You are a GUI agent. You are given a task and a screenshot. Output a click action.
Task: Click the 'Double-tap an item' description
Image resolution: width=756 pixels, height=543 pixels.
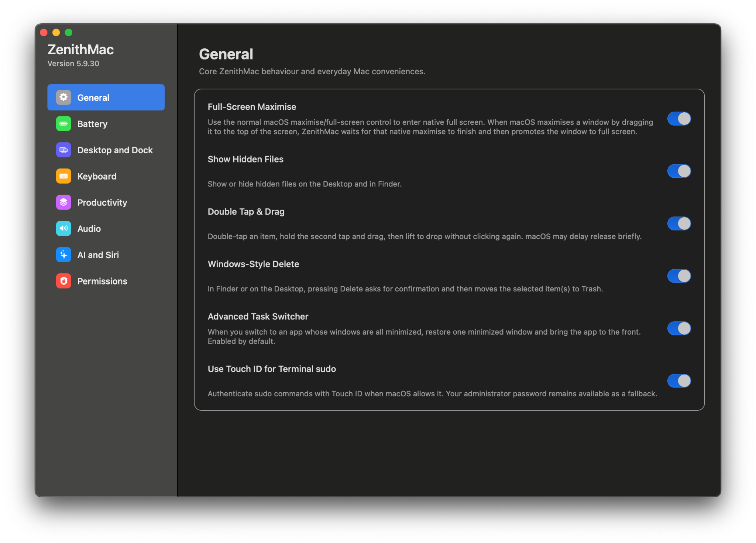click(425, 237)
